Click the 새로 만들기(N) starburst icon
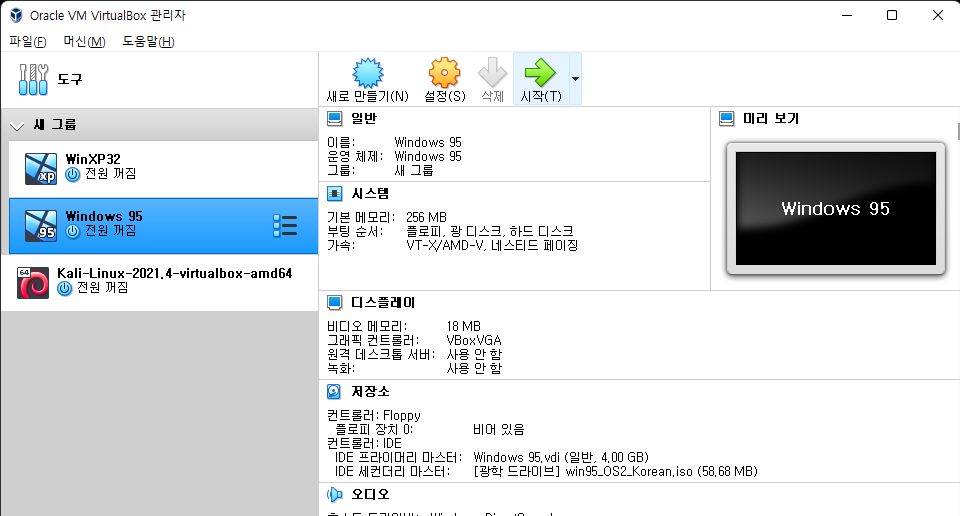This screenshot has height=516, width=960. pos(368,73)
